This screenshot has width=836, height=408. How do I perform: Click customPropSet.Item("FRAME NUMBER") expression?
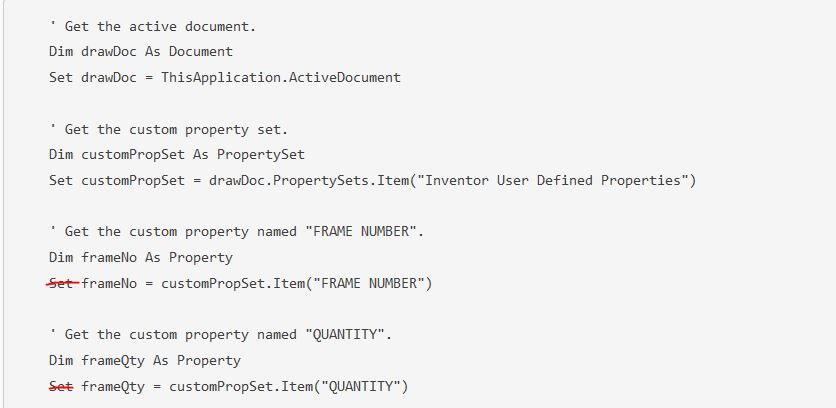coord(297,284)
